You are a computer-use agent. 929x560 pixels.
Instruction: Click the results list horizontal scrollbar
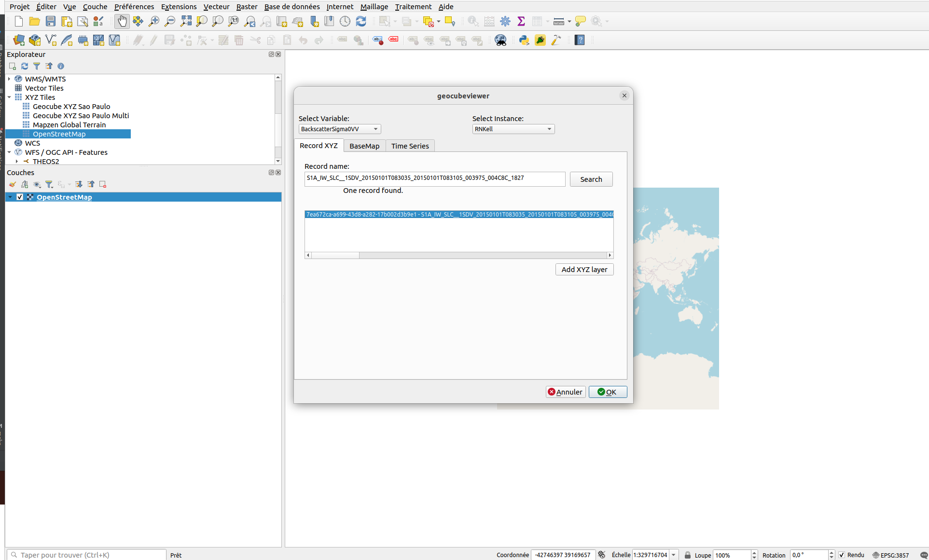click(459, 255)
